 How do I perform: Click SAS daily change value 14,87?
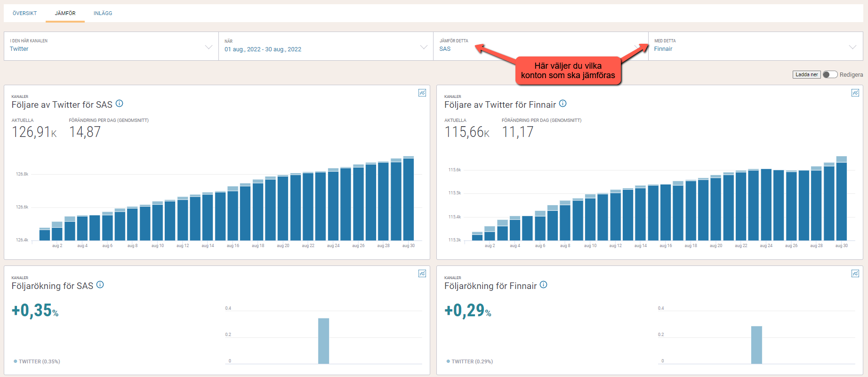[85, 132]
